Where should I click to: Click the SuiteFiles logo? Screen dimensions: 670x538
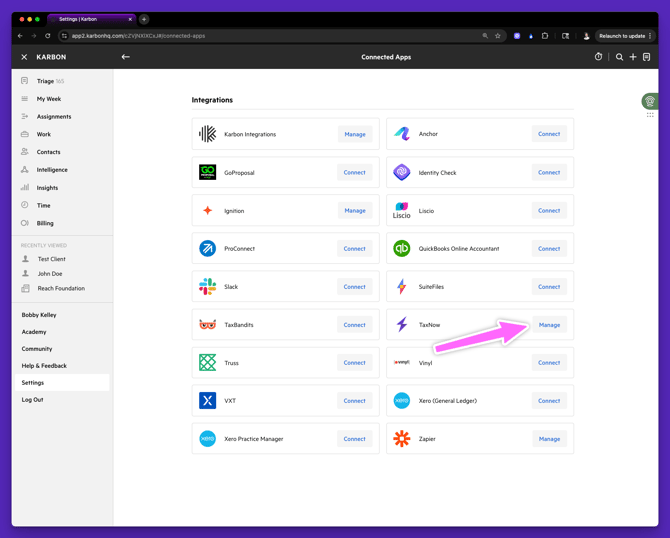(402, 286)
